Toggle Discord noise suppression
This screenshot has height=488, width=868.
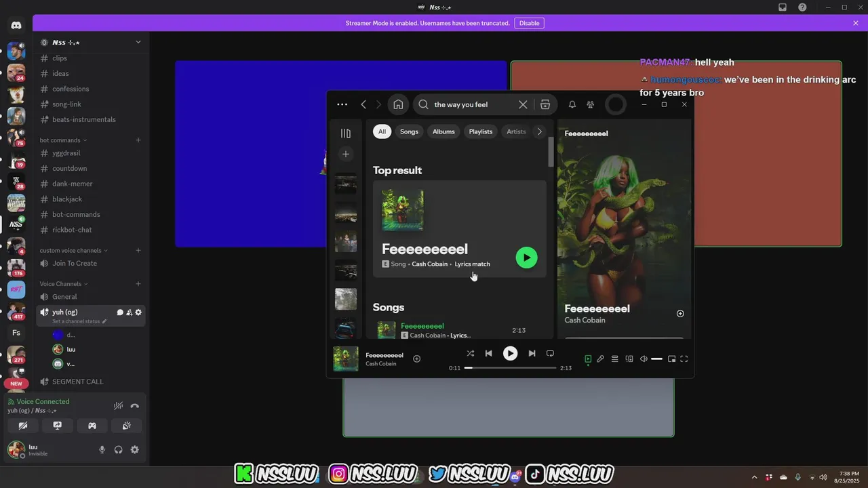[118, 406]
